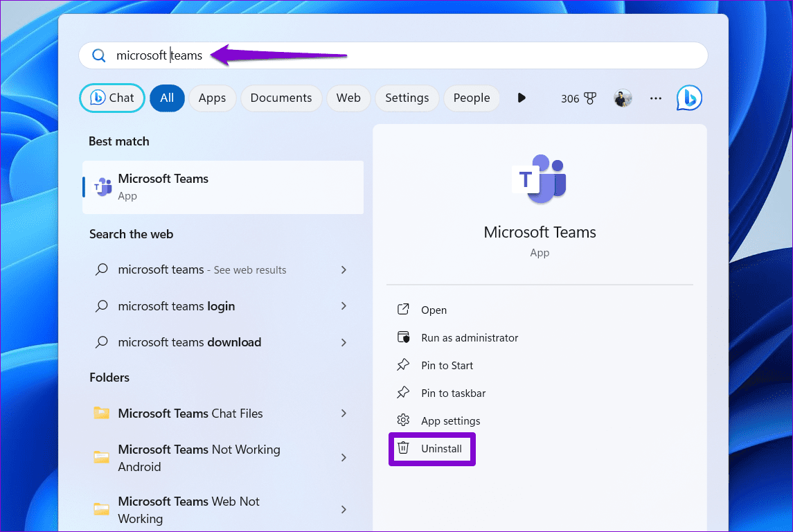Click the Bing icon at the filter row end
This screenshot has width=793, height=532.
click(x=688, y=98)
